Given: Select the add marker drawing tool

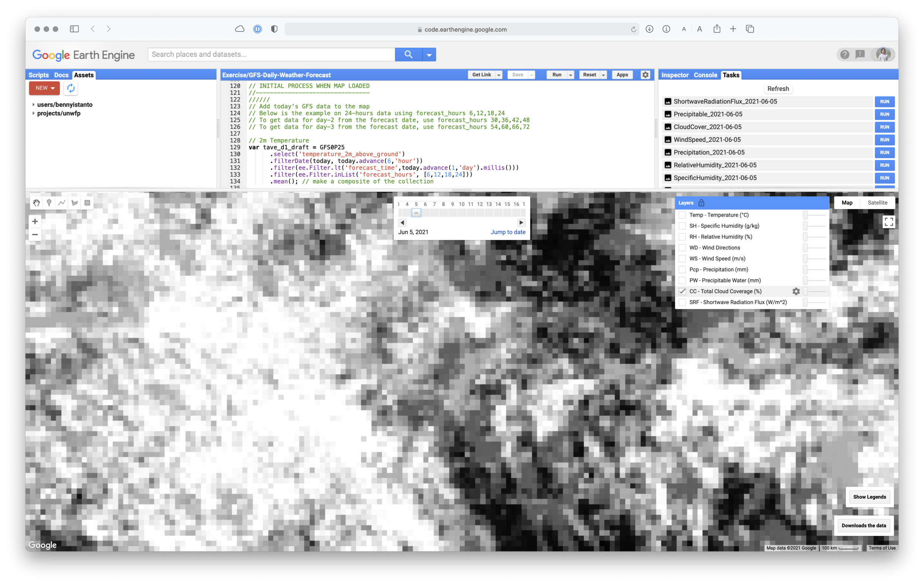Looking at the screenshot, I should click(49, 203).
